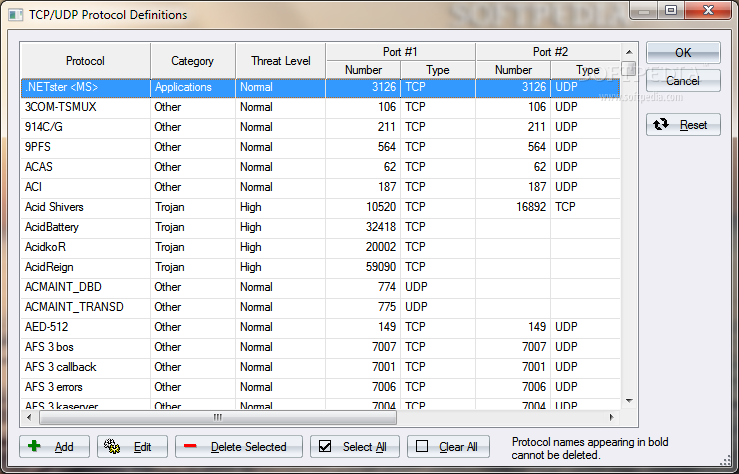Select the AcidkoR trojan row

coord(320,247)
